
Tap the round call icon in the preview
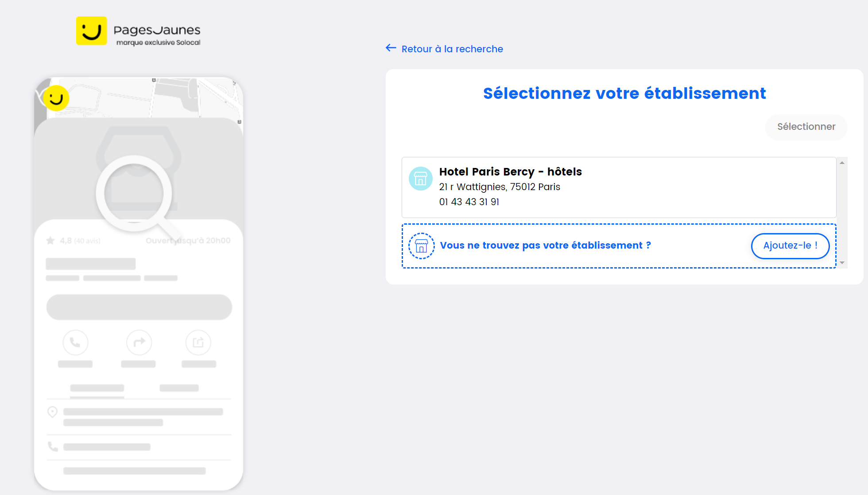tap(75, 343)
